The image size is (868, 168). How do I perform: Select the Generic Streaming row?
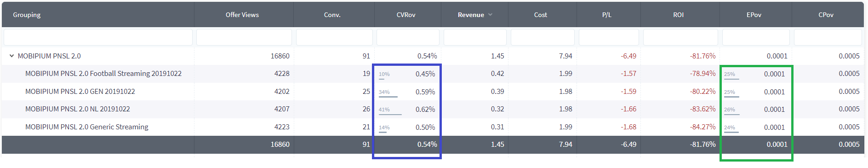point(433,127)
